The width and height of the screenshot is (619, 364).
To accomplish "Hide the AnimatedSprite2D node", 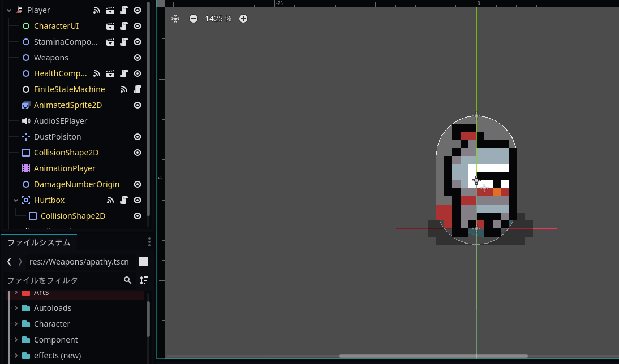I will pos(137,105).
